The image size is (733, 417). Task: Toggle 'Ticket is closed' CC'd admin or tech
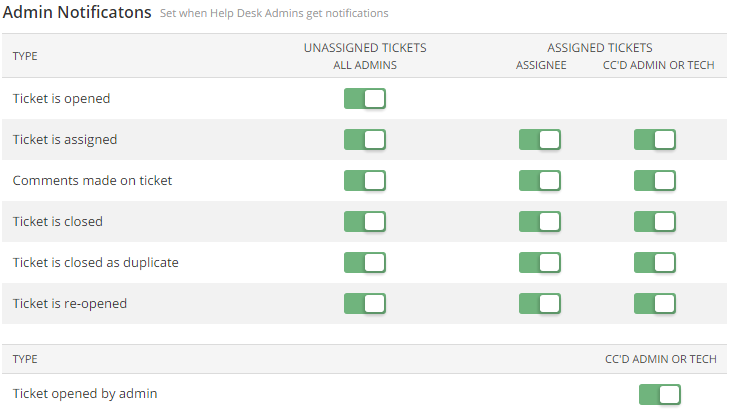[x=654, y=221]
